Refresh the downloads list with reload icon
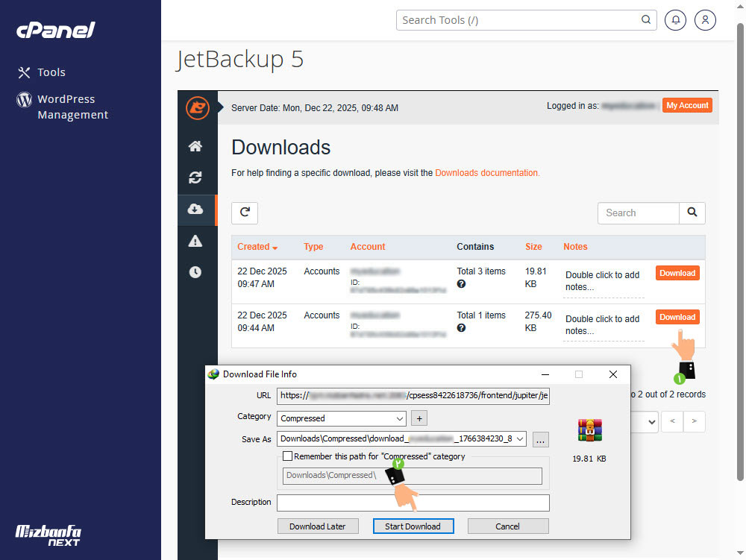Image resolution: width=746 pixels, height=560 pixels. coord(244,213)
